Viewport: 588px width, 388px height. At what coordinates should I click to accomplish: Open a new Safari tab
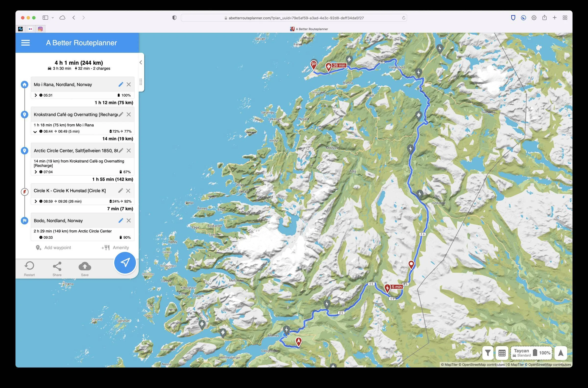pos(555,18)
